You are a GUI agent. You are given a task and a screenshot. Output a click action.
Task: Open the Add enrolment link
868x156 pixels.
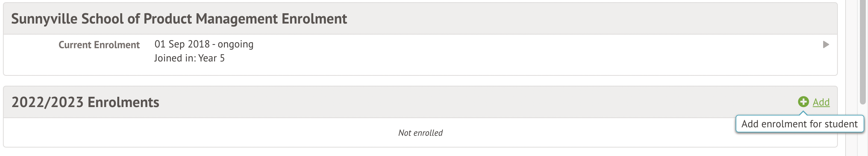[x=821, y=102]
